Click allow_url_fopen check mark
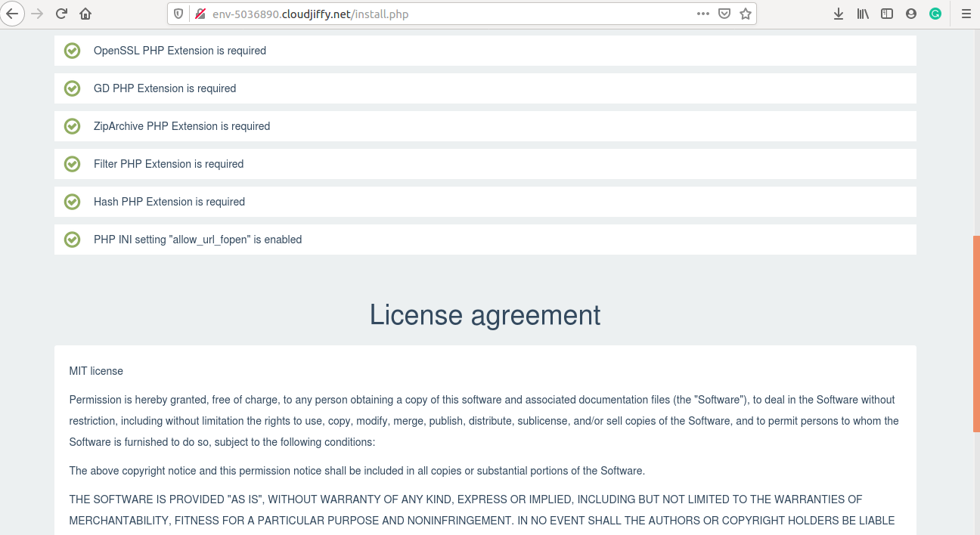This screenshot has height=535, width=980. [72, 240]
